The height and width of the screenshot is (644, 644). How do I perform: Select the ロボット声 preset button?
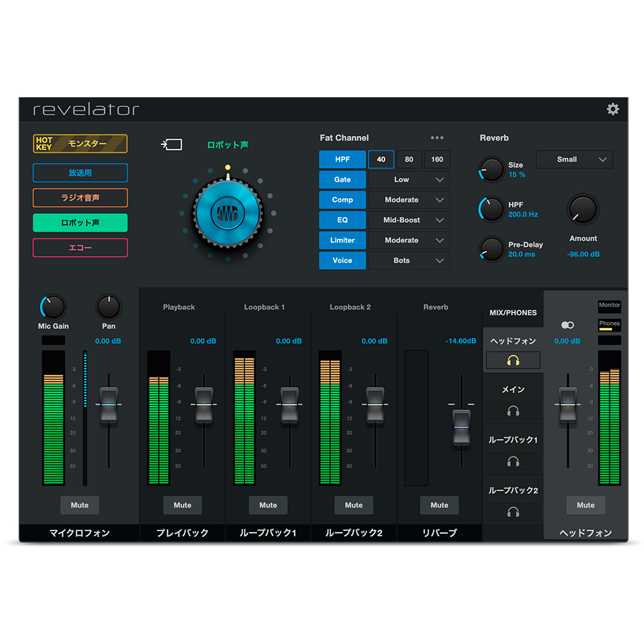80,223
